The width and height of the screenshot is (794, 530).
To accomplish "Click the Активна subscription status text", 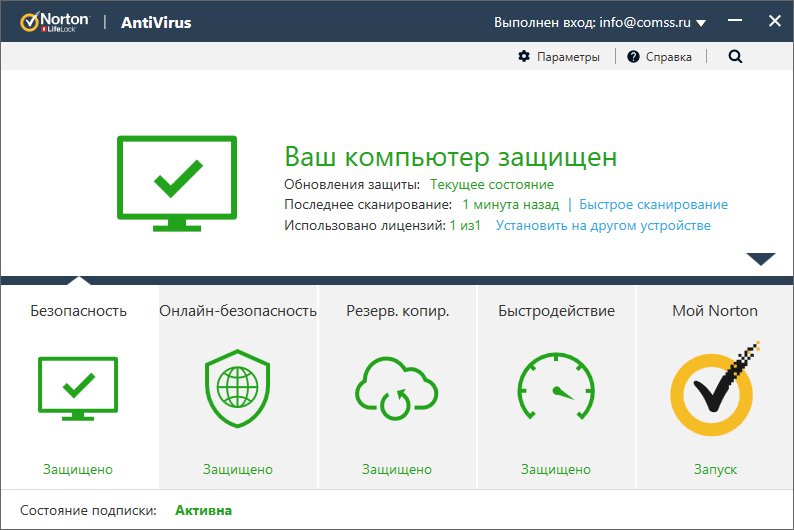I will click(204, 510).
